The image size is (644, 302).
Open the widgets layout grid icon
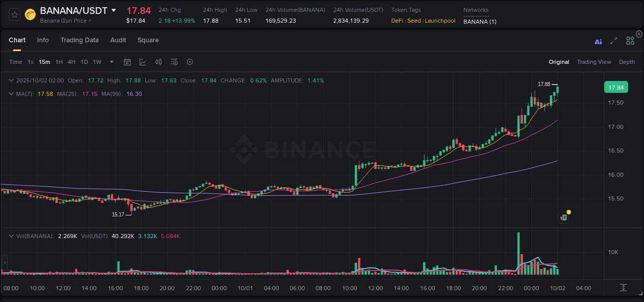click(630, 41)
